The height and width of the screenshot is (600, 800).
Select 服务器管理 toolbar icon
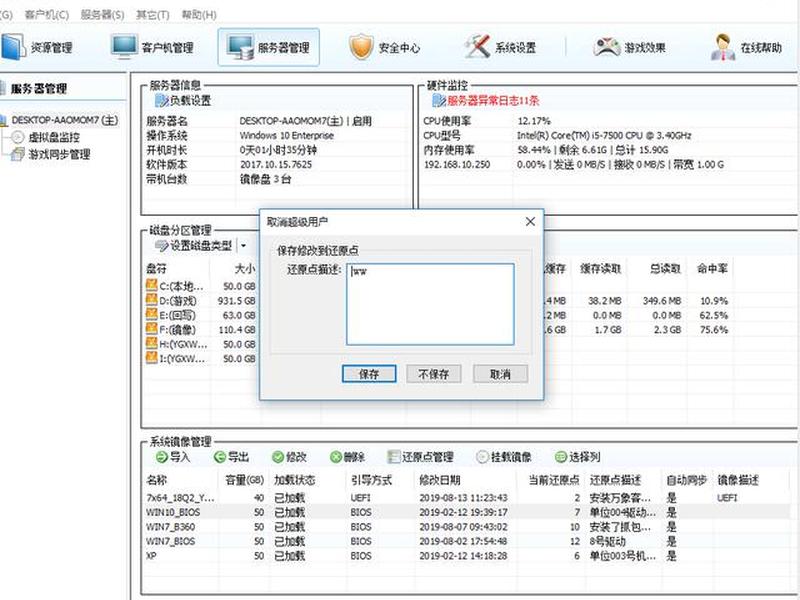pyautogui.click(x=240, y=47)
